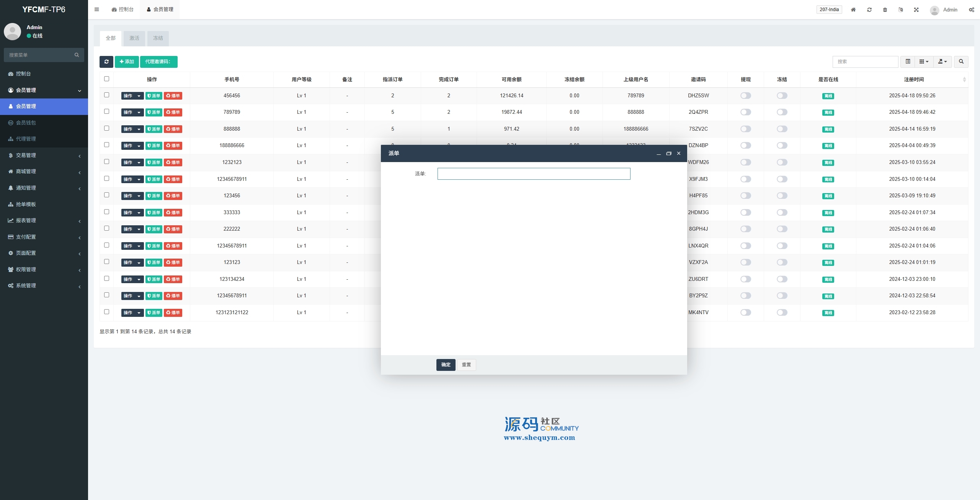The height and width of the screenshot is (500, 980).
Task: Open the export data dropdown
Action: pos(942,62)
